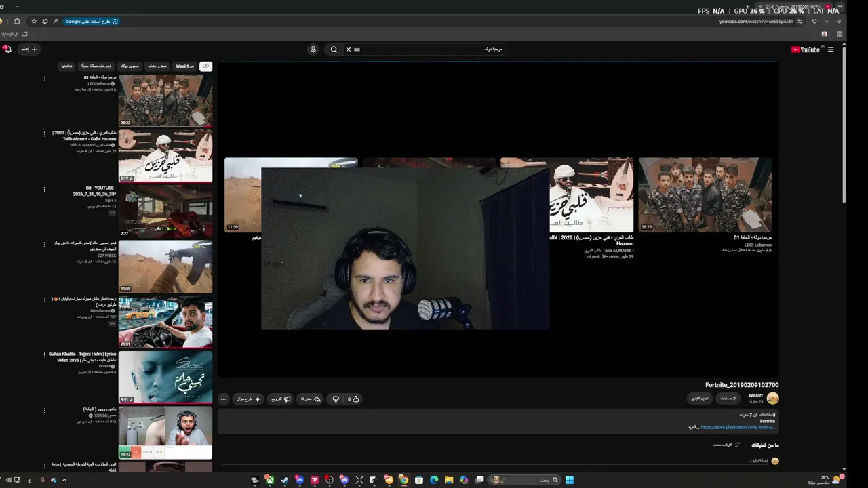Open the Talib Almarri - Galbi Hazeen title

pos(85,136)
